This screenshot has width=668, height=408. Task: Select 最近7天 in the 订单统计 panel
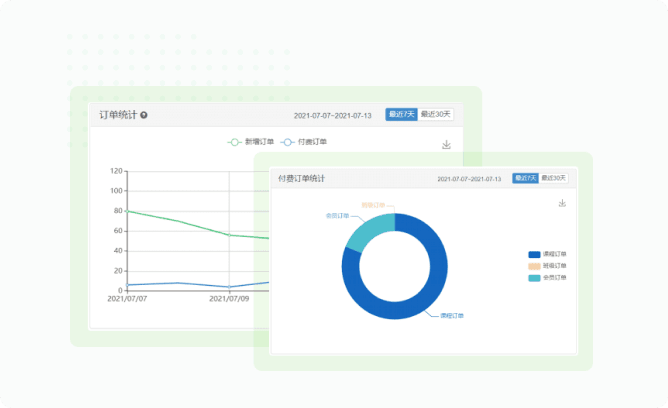pos(401,115)
